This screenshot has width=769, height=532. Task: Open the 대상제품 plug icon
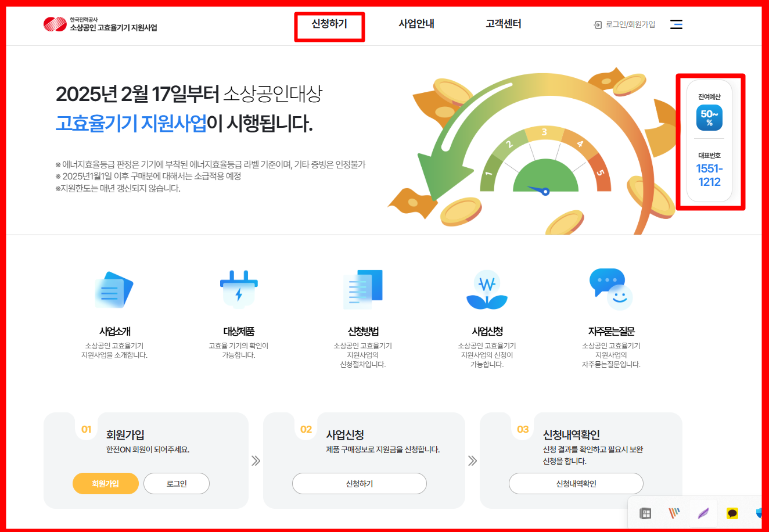click(239, 289)
